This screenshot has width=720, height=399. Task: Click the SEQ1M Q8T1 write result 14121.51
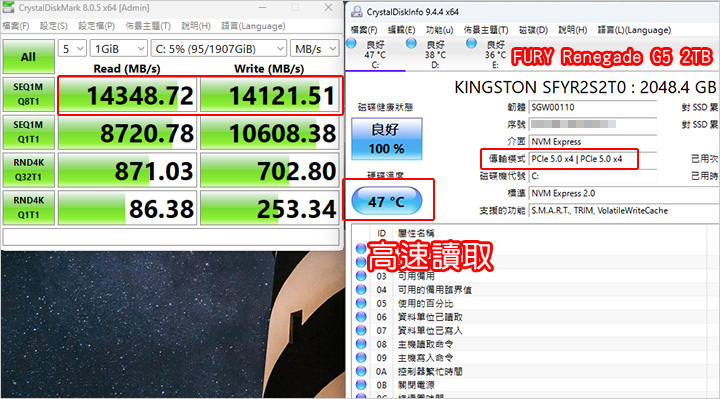tap(270, 95)
